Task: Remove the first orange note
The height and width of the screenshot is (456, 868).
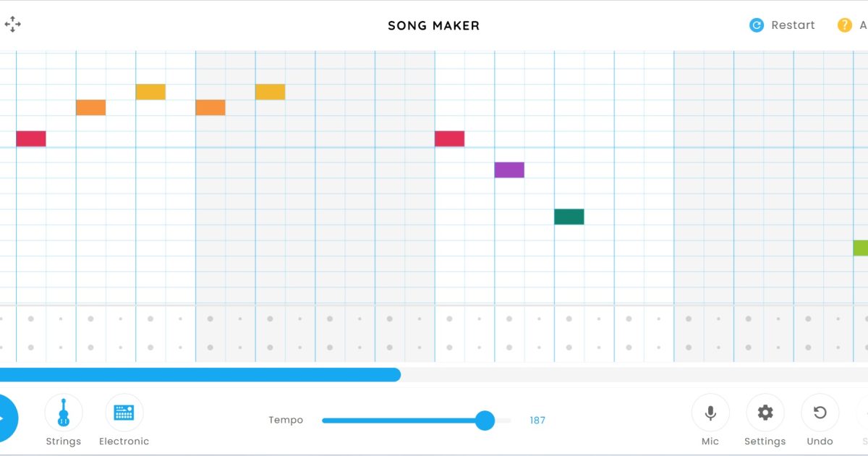Action: pos(91,108)
